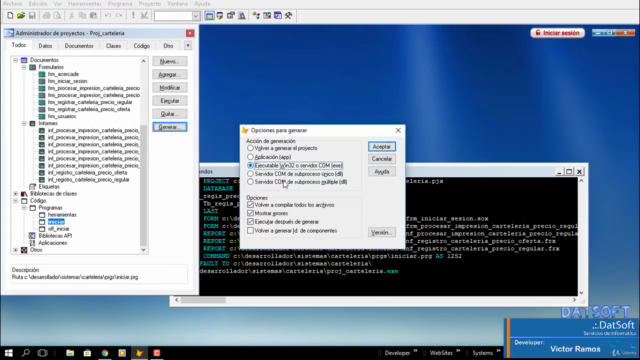This screenshot has width=640, height=360.
Task: Click the Copy toolbar icon
Action: pyautogui.click(x=82, y=16)
